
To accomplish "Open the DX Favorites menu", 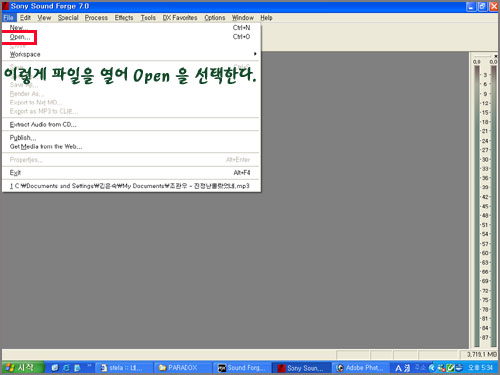I will (180, 18).
